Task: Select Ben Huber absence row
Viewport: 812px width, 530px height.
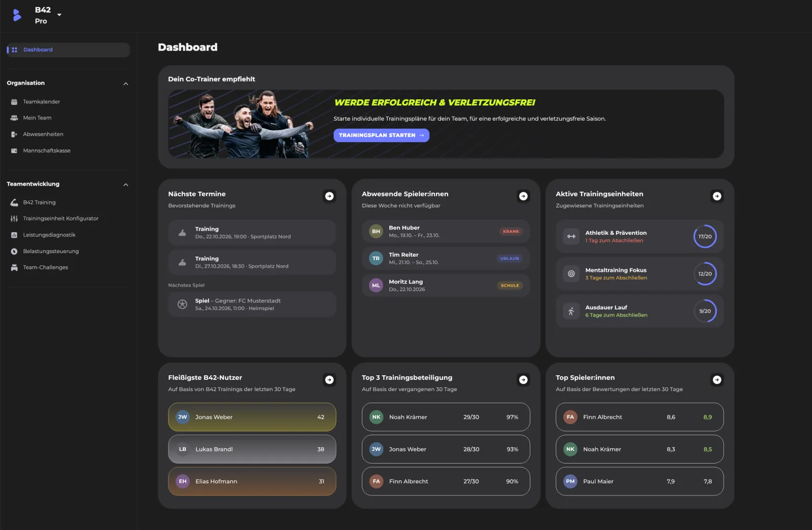Action: [x=446, y=232]
